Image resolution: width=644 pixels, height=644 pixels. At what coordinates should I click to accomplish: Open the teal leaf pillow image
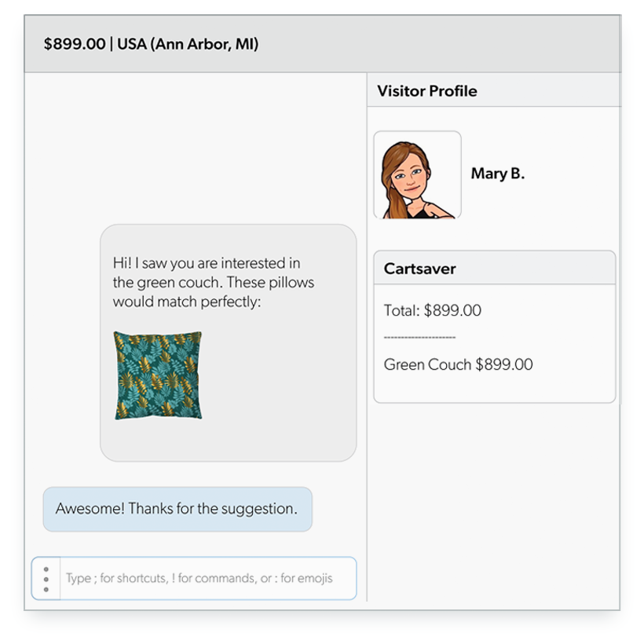tap(158, 375)
